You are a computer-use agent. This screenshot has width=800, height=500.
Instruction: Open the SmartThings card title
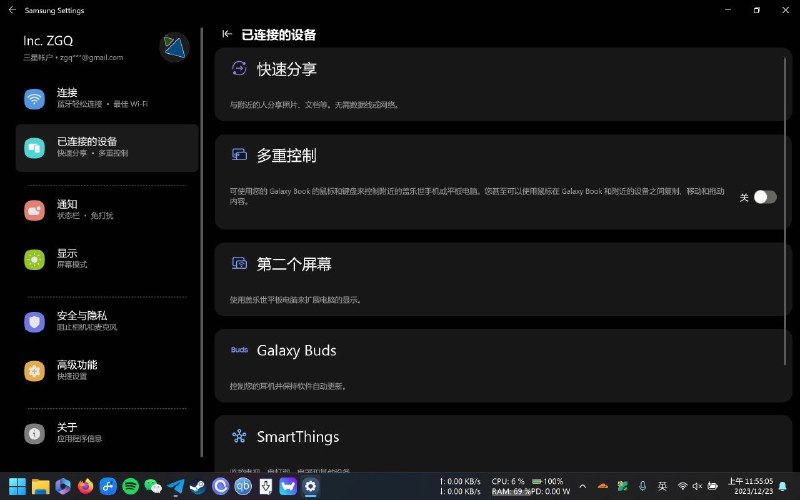298,437
